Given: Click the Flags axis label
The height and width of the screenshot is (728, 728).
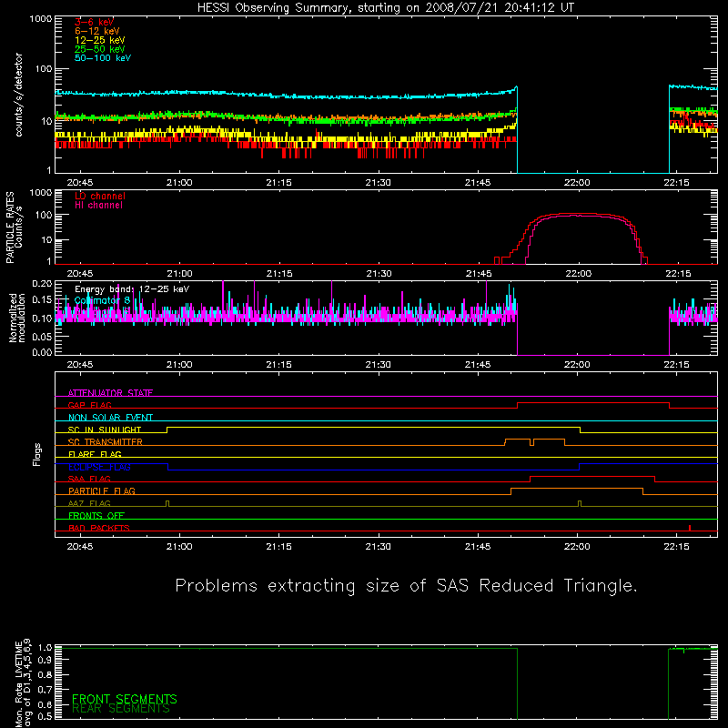Looking at the screenshot, I should (x=37, y=454).
